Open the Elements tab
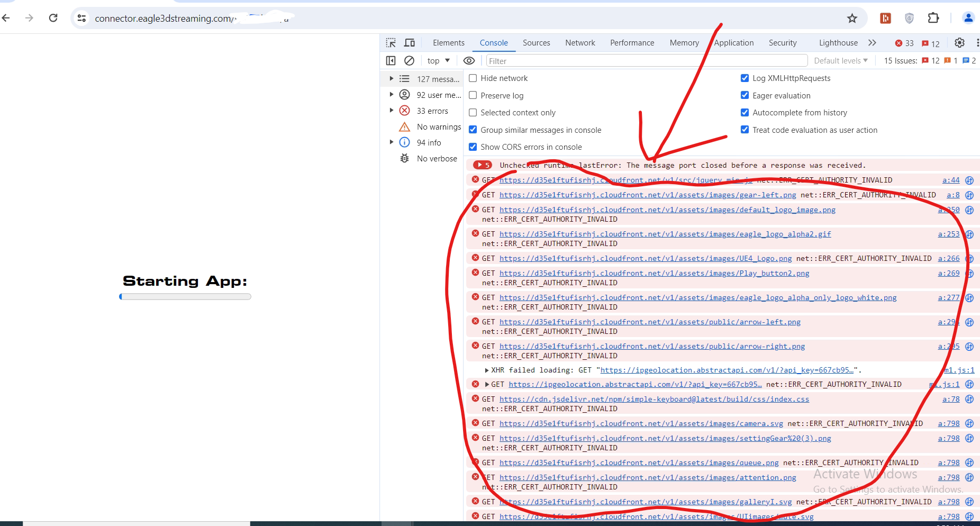980x526 pixels. 448,43
